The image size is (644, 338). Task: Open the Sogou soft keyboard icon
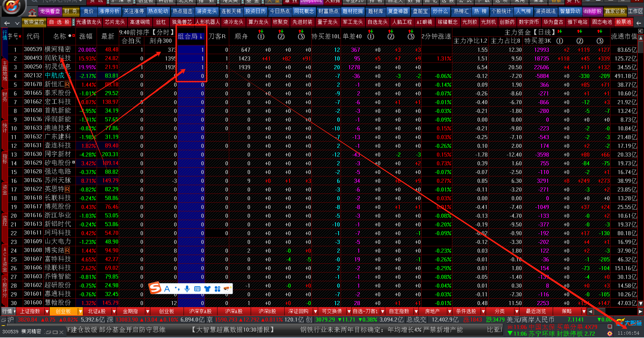197,289
